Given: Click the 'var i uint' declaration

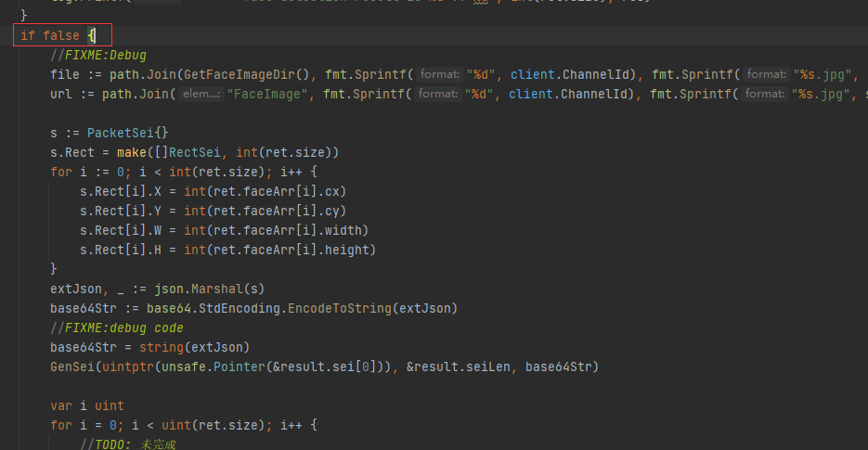Looking at the screenshot, I should pyautogui.click(x=87, y=405).
